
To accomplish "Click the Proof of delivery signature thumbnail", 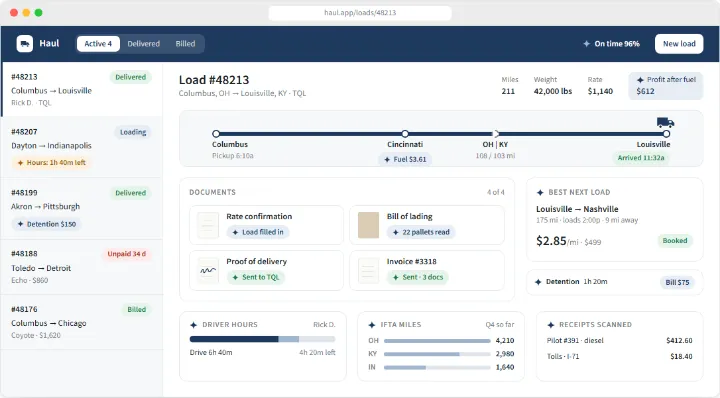I will 208,270.
